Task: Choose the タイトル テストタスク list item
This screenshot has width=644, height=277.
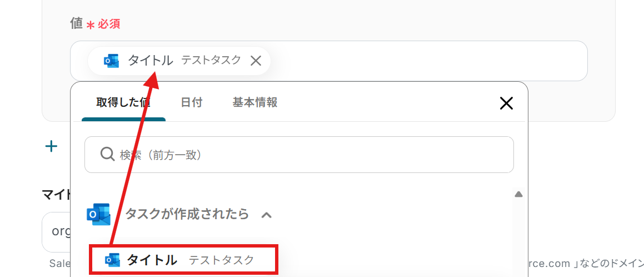Action: [x=183, y=260]
